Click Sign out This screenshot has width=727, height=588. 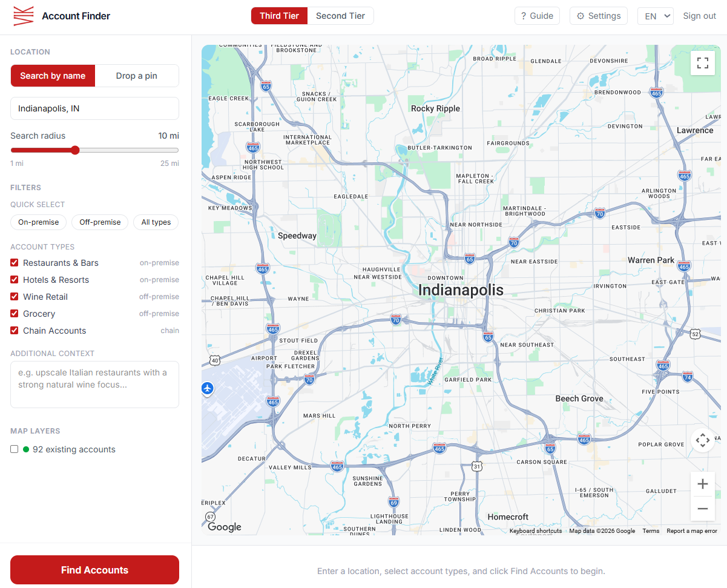700,16
